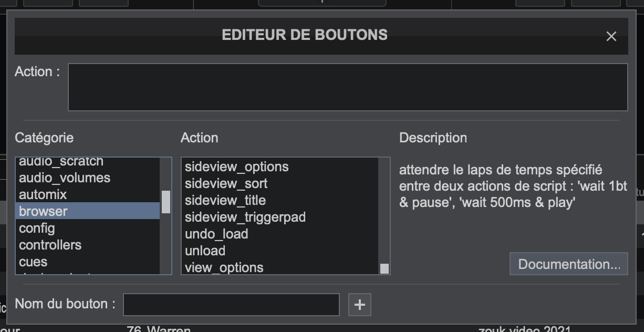Open the Documentation page
Image resolution: width=644 pixels, height=332 pixels.
pos(569,264)
